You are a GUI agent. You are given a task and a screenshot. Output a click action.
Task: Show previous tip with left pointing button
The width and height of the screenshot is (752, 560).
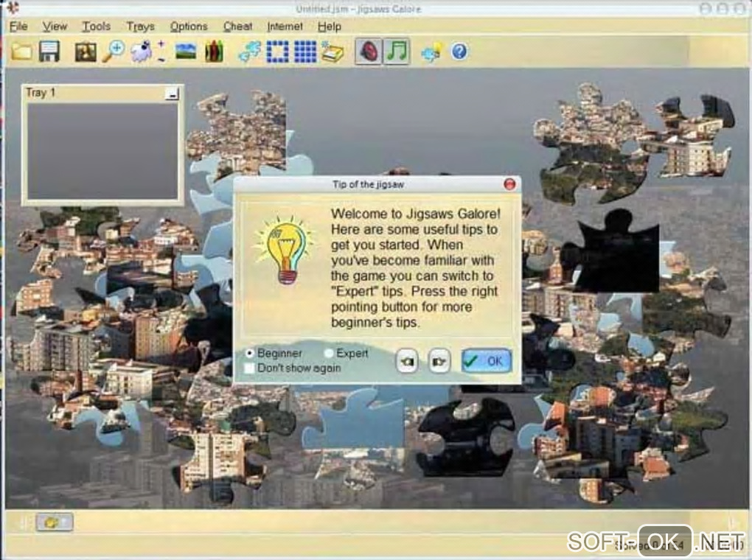coord(407,361)
